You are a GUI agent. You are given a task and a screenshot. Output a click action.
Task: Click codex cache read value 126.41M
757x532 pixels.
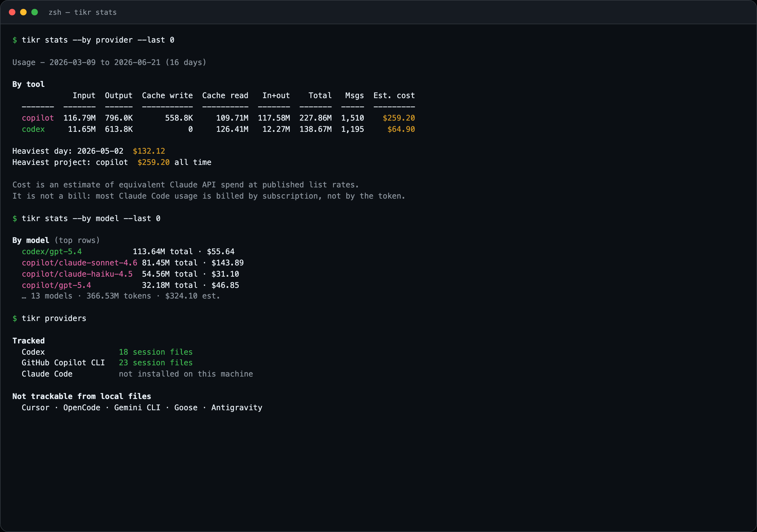(x=232, y=129)
